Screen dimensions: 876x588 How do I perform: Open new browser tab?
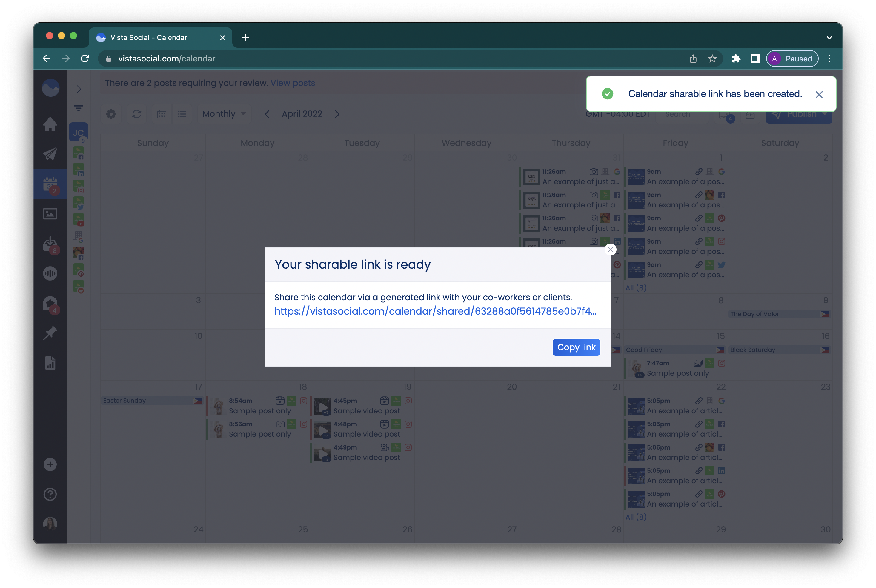click(245, 38)
